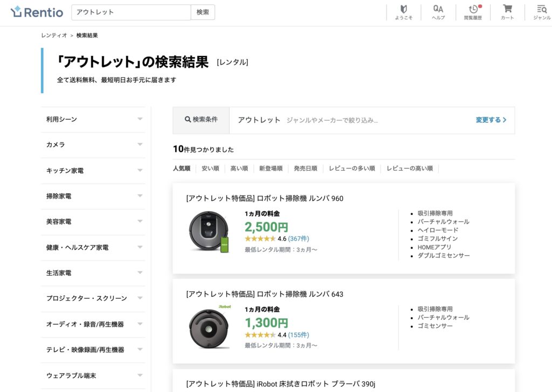Screen dimensions: 552x392
Task: Click the 1,300円 price
Action: [x=266, y=323]
